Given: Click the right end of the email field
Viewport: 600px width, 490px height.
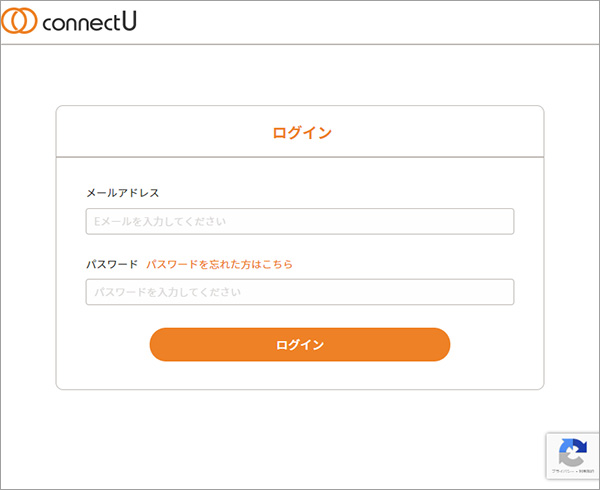Looking at the screenshot, I should click(503, 221).
